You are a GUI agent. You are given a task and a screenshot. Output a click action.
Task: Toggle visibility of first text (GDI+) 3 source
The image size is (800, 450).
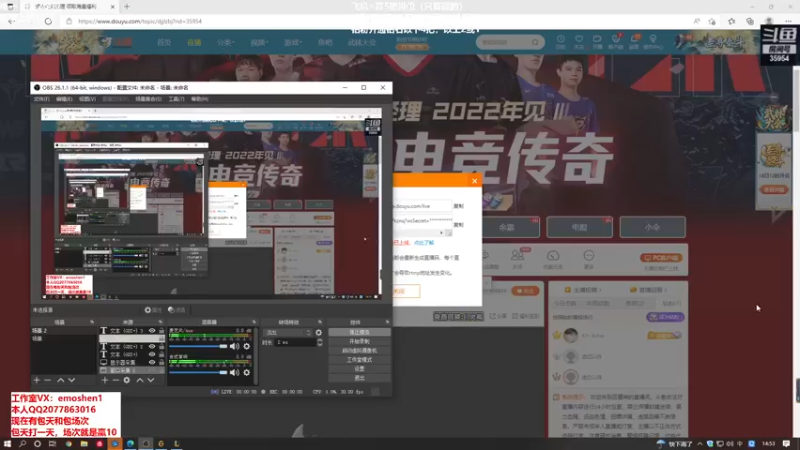point(152,331)
